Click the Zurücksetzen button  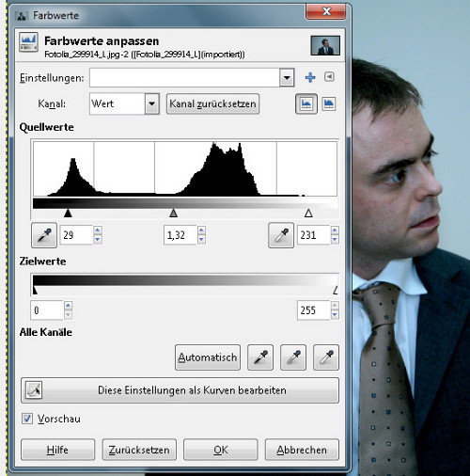click(x=139, y=450)
